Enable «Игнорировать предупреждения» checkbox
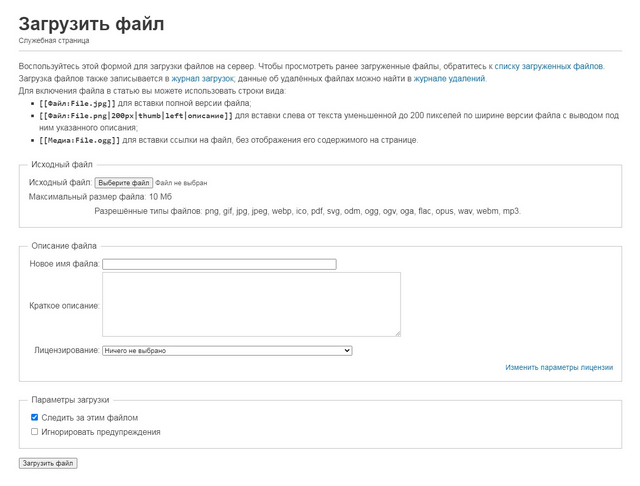Screen dimensions: 640x486 (x=35, y=431)
